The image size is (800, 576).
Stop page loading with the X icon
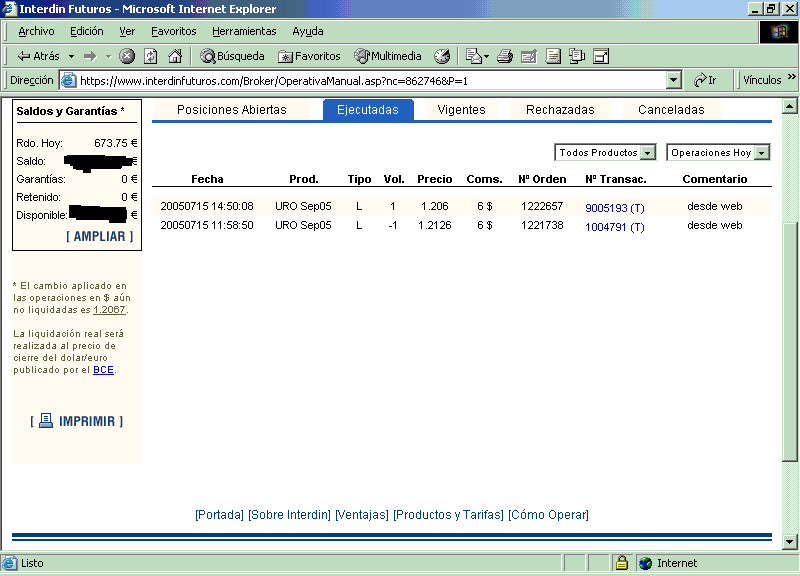tap(127, 56)
